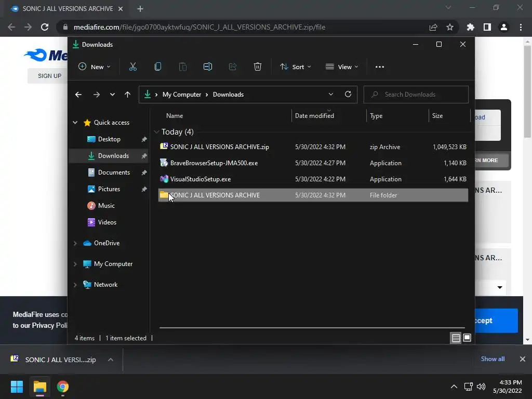This screenshot has width=532, height=399.
Task: Expand address bar history dropdown
Action: pos(331,95)
